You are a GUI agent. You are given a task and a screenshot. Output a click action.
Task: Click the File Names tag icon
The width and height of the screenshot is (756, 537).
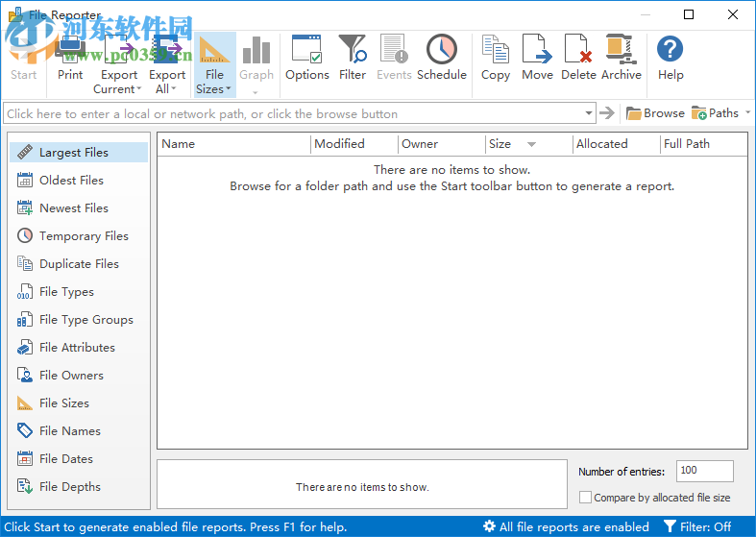tap(25, 431)
